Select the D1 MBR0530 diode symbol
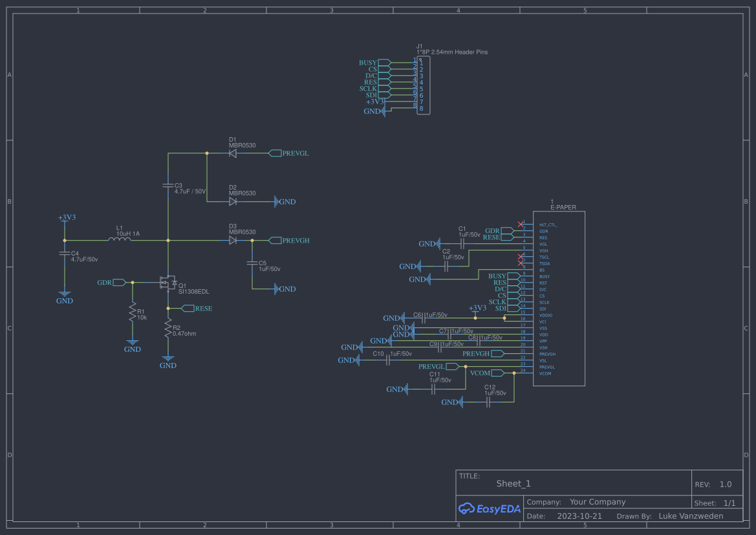Viewport: 756px width, 535px height. [233, 153]
